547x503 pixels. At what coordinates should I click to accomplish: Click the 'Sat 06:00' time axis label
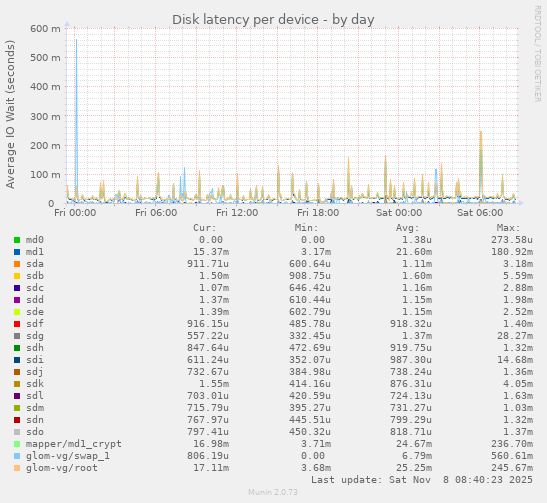point(480,212)
